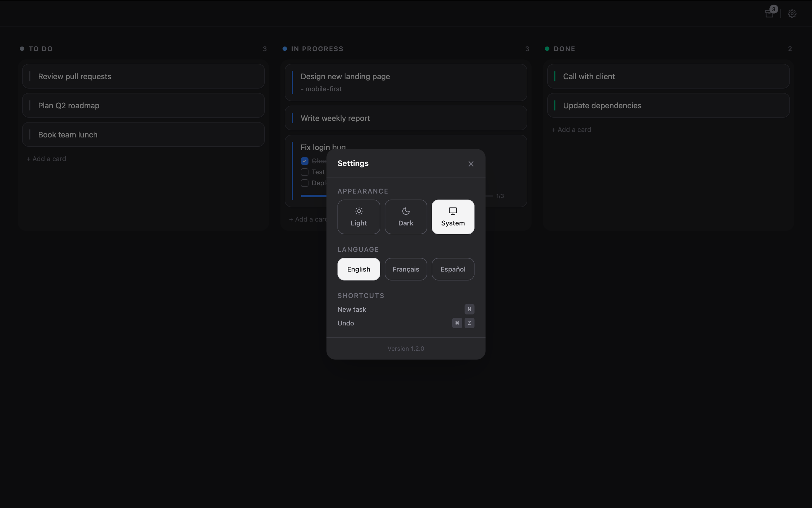812x508 pixels.
Task: Open the Update dependencies card
Action: [x=668, y=106]
